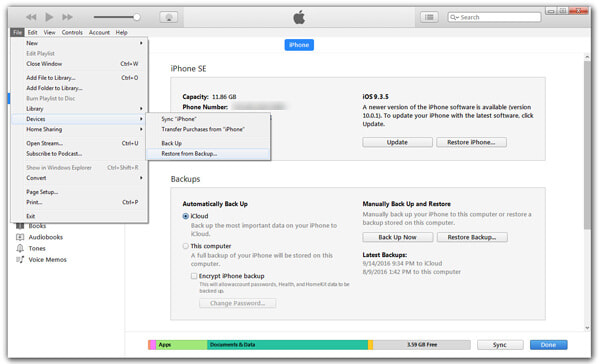Choose Exit from File menu

(x=80, y=216)
